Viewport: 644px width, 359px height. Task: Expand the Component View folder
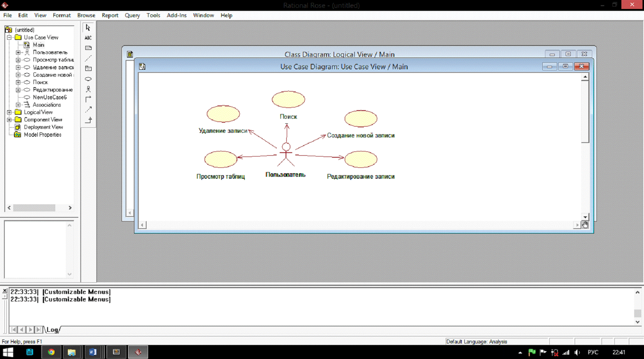click(9, 120)
